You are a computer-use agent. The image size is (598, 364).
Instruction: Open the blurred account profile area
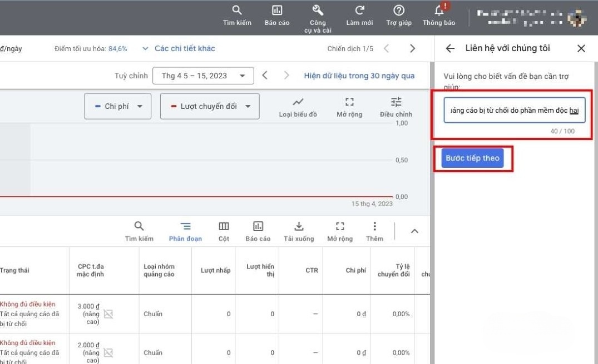click(531, 18)
